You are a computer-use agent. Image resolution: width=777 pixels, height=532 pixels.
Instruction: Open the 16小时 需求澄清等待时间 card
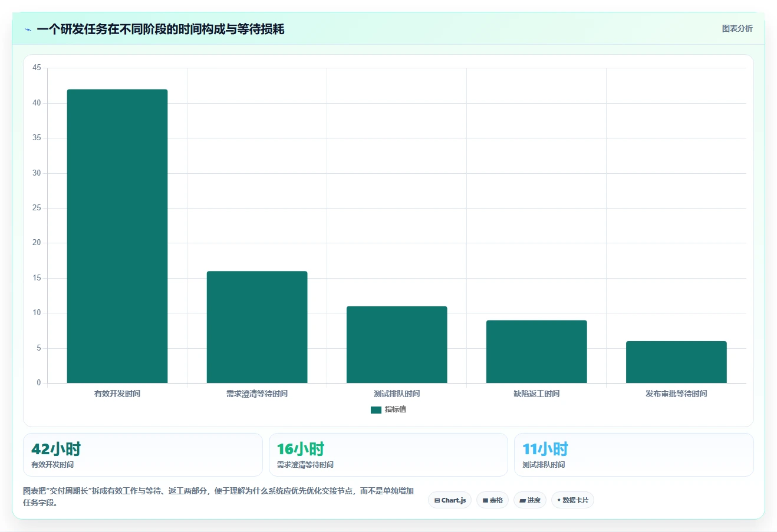pos(388,455)
